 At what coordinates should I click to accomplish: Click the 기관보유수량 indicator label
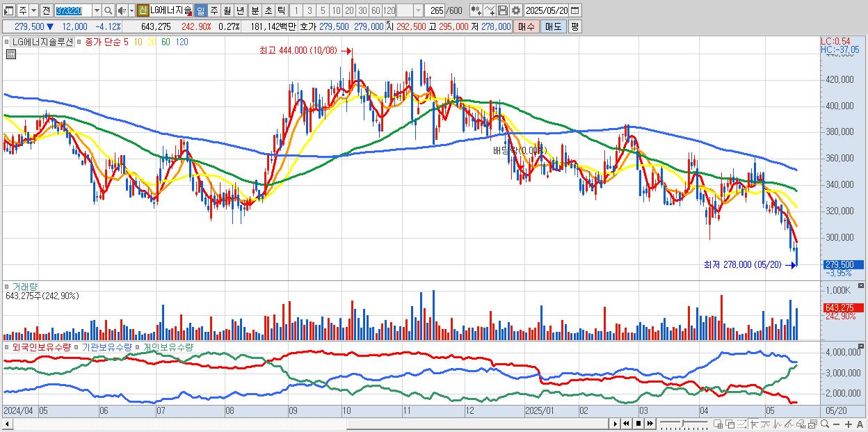coord(107,346)
